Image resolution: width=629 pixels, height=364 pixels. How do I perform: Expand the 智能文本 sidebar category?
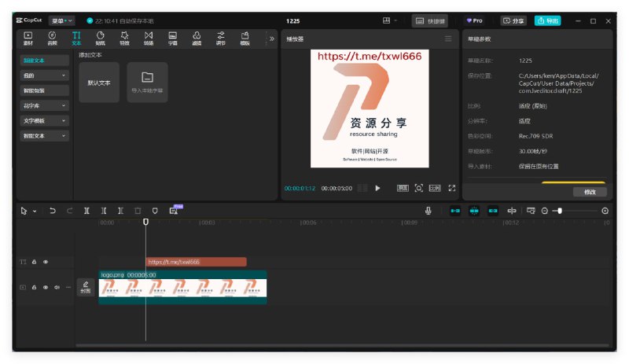pyautogui.click(x=45, y=136)
